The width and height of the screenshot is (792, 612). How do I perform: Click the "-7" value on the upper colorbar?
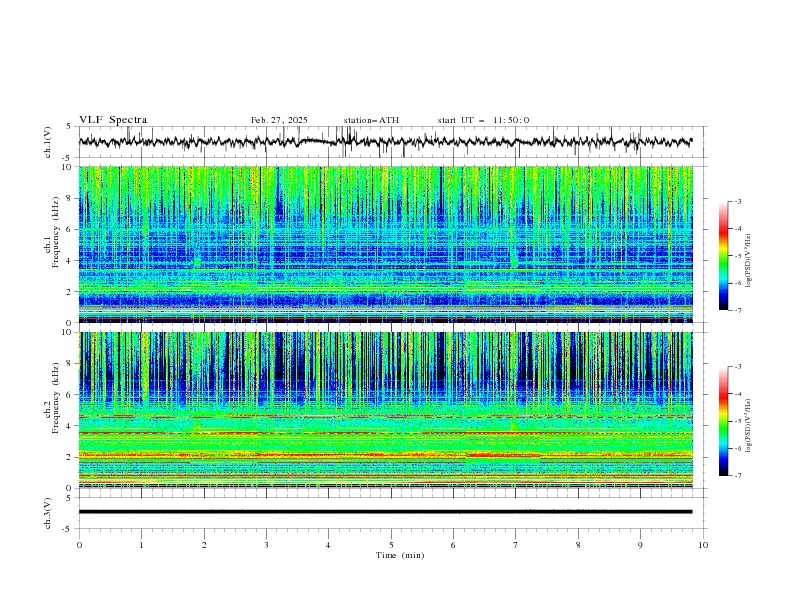tap(738, 310)
